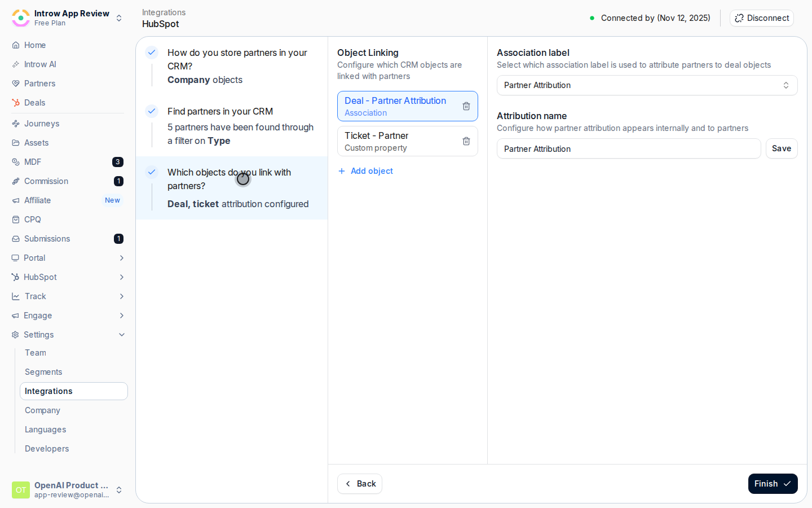
Task: Expand the HubSpot menu chevron
Action: pyautogui.click(x=122, y=277)
